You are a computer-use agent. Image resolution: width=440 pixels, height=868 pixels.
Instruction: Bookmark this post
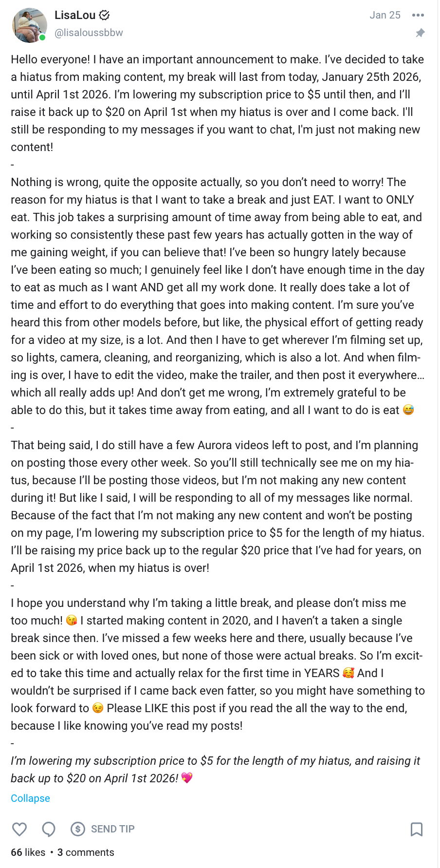[x=417, y=829]
